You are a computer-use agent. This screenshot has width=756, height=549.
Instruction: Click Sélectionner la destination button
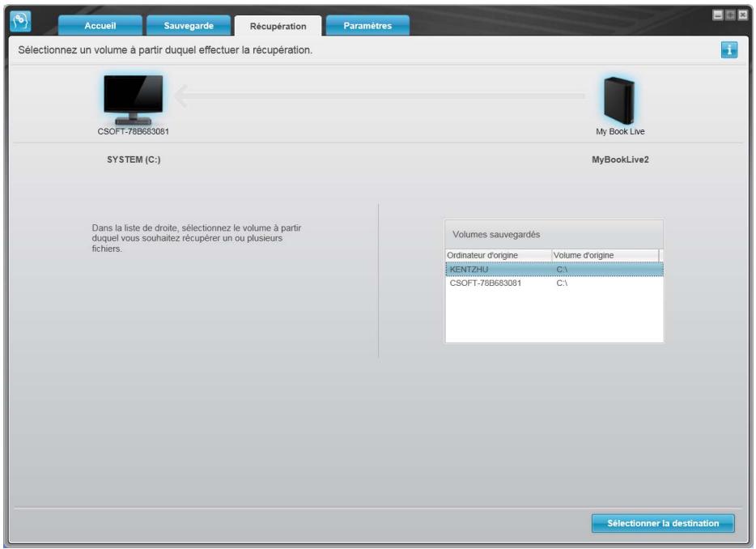point(663,523)
